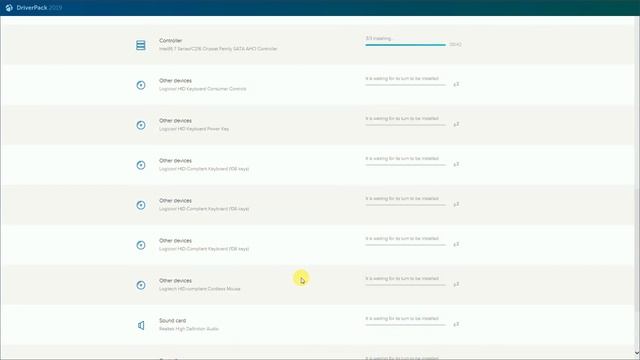Click the Sound card speaker icon
Image resolution: width=640 pixels, height=360 pixels.
[141, 325]
